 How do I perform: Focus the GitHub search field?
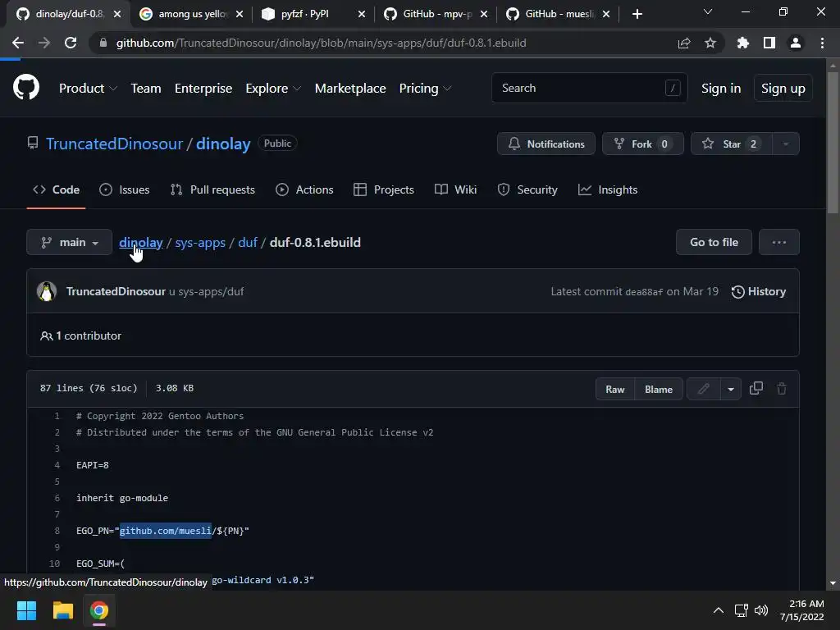(x=589, y=88)
